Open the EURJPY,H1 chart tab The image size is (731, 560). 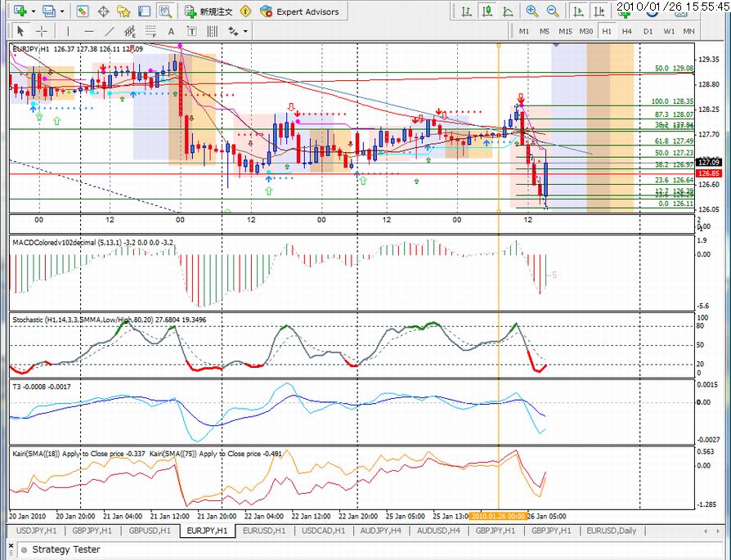pos(207,531)
